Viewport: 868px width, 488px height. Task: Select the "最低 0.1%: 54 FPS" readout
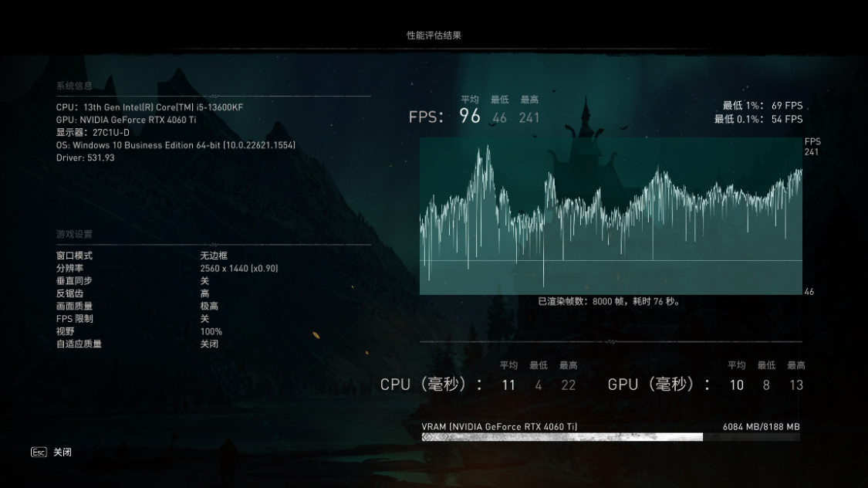pos(758,119)
